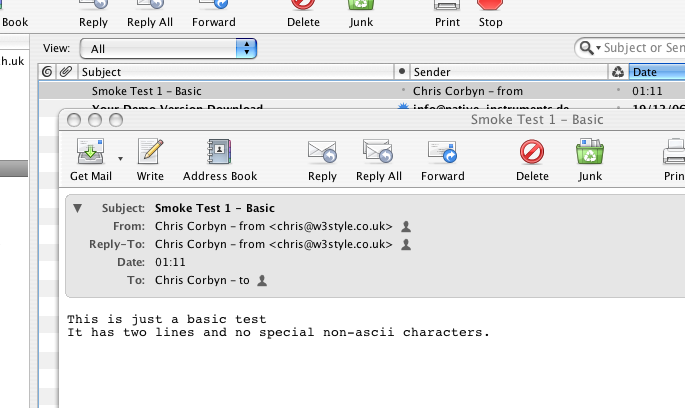The image size is (685, 408).
Task: Open the Address Book
Action: coord(220,153)
